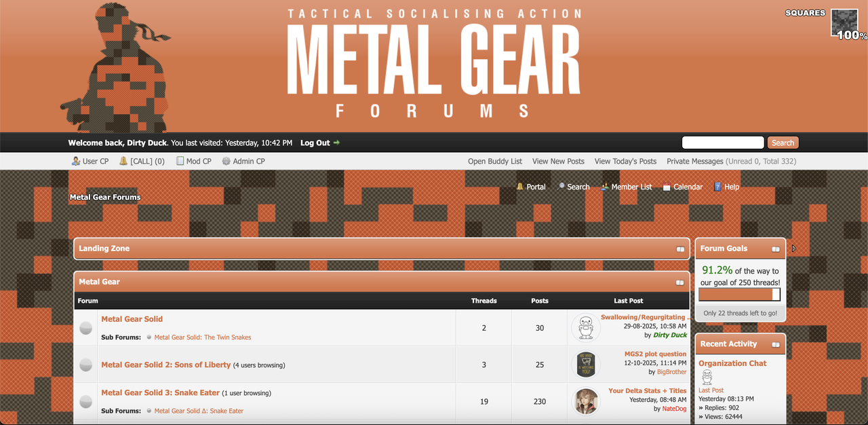Open Dirty Duck's avatar in last post

tap(586, 327)
